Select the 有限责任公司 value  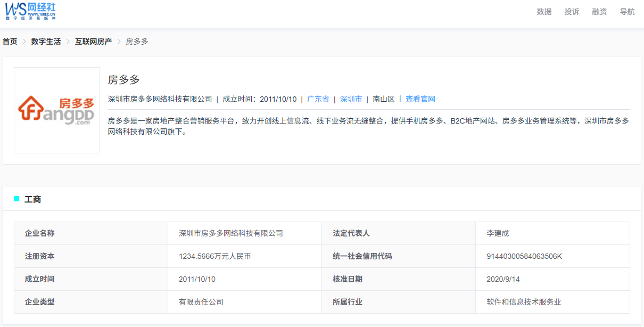[201, 302]
